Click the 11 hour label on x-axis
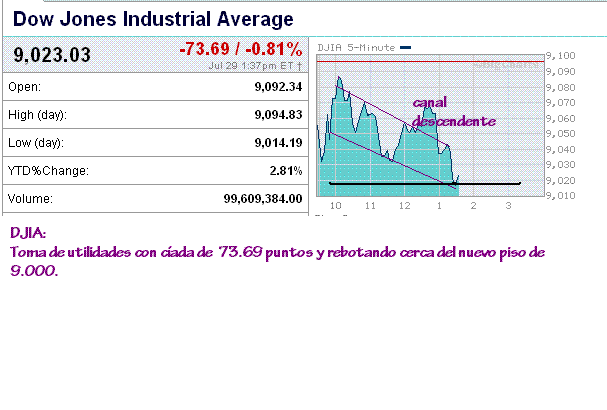This screenshot has height=410, width=607. 370,206
